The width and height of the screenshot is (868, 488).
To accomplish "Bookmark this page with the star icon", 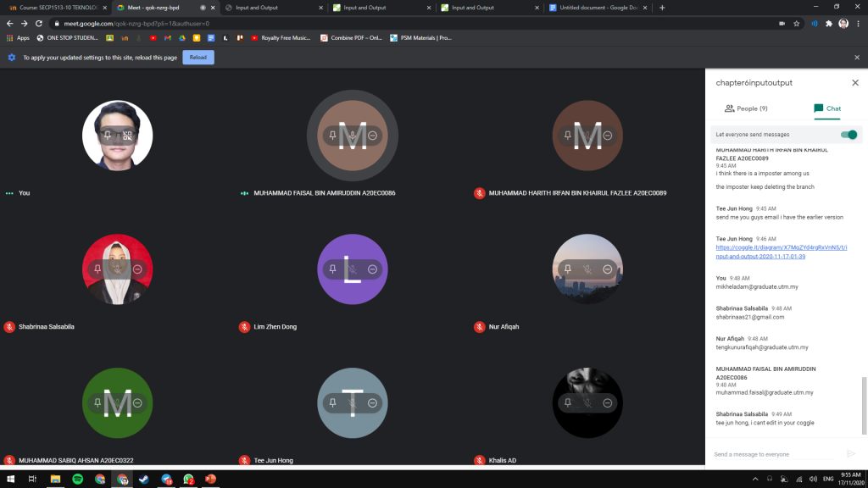I will (797, 24).
